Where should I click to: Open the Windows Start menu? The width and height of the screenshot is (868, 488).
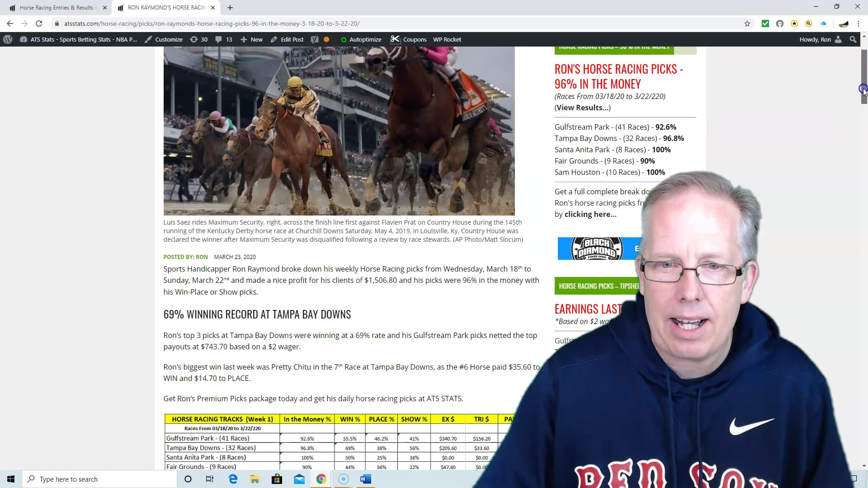(x=11, y=479)
